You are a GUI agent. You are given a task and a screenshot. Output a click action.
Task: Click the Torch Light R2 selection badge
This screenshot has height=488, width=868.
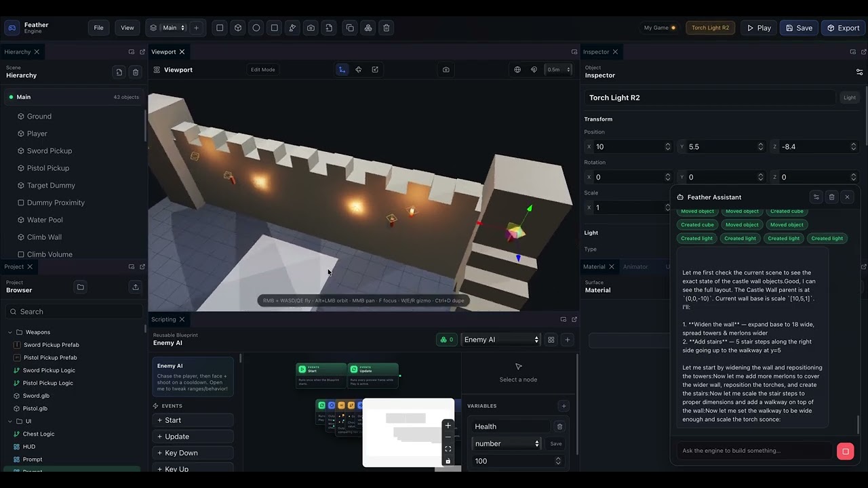pyautogui.click(x=710, y=28)
